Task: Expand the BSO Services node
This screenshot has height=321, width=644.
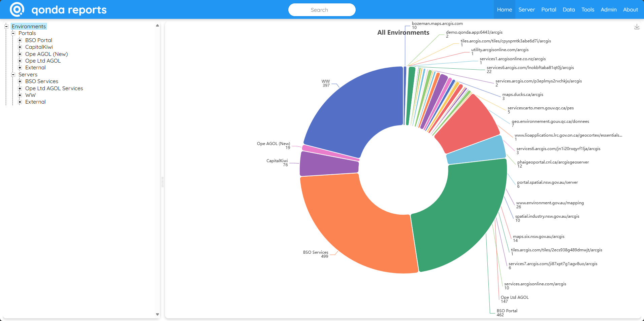Action: (20, 81)
